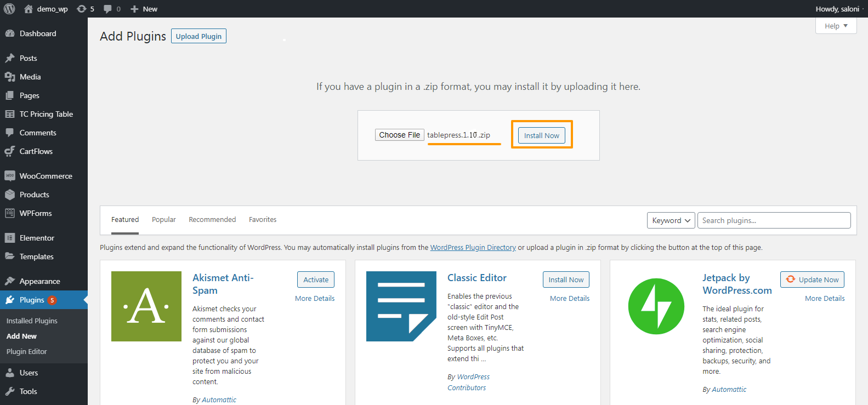Click the plus New icon
The width and height of the screenshot is (868, 405).
(x=134, y=9)
